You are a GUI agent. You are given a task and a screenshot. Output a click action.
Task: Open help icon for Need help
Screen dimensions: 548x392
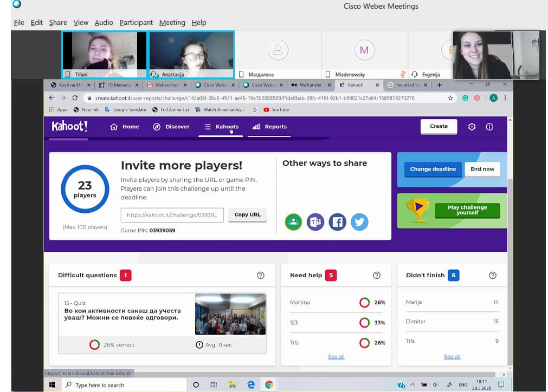coord(376,276)
